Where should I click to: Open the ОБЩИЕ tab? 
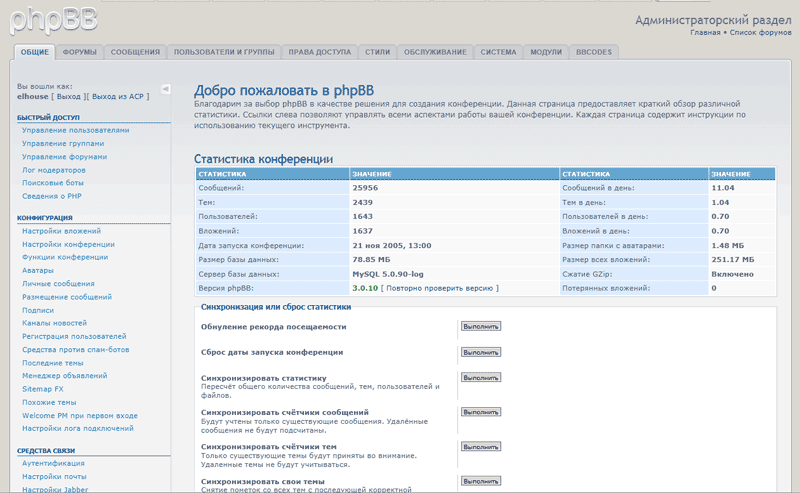coord(35,52)
